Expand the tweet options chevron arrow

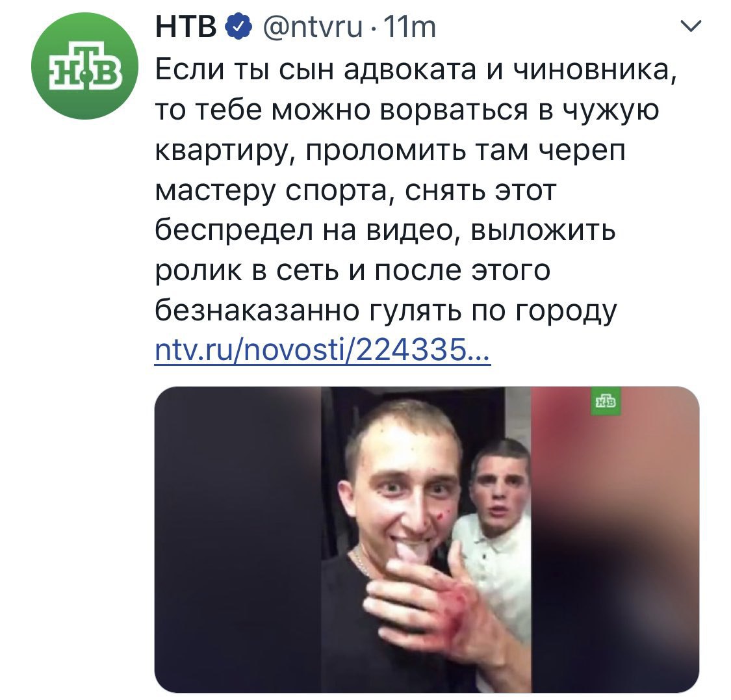click(x=691, y=26)
